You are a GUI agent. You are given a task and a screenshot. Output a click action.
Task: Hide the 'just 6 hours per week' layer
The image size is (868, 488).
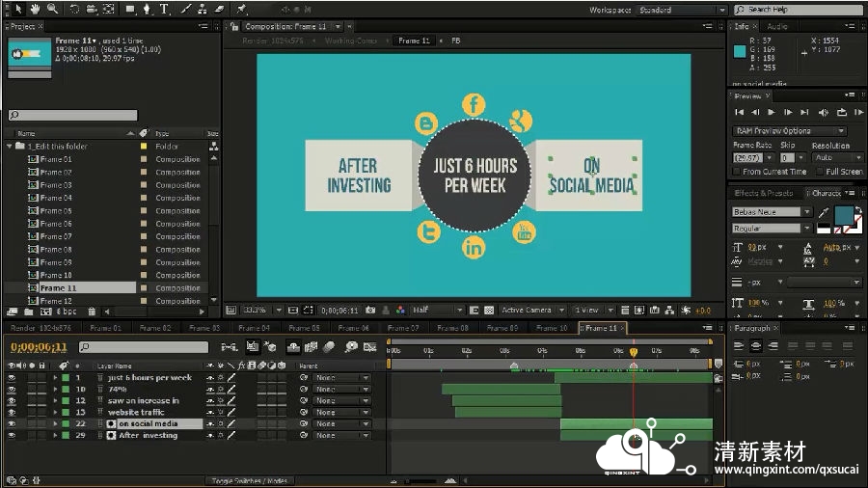pyautogui.click(x=12, y=378)
